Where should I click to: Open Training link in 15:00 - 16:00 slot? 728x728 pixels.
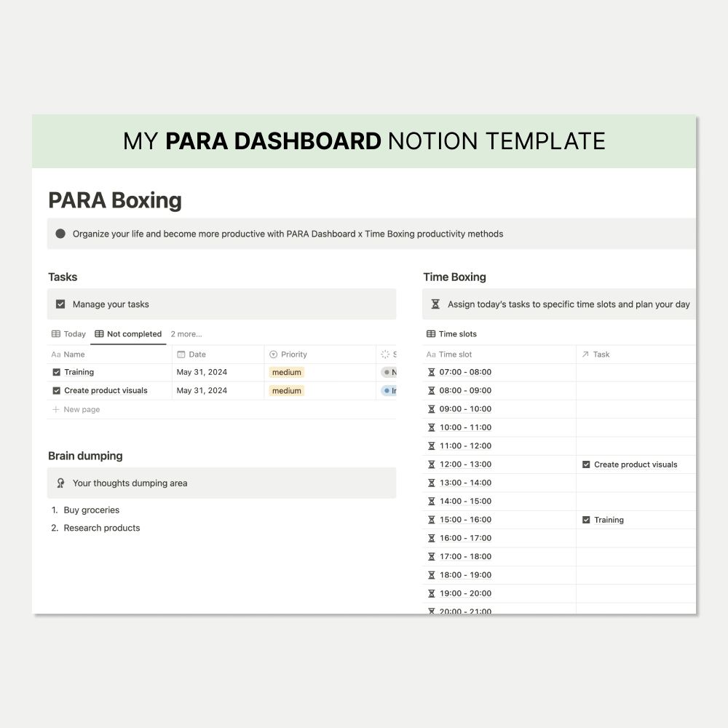(609, 520)
